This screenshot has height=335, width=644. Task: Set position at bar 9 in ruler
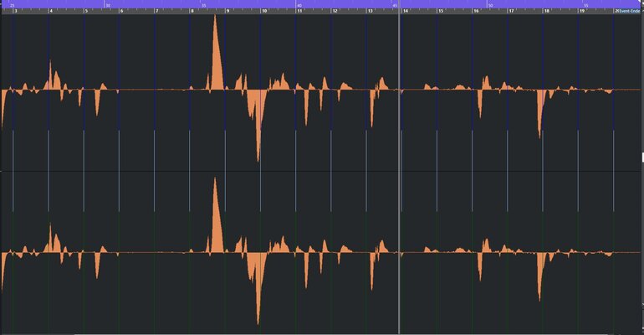(x=228, y=11)
